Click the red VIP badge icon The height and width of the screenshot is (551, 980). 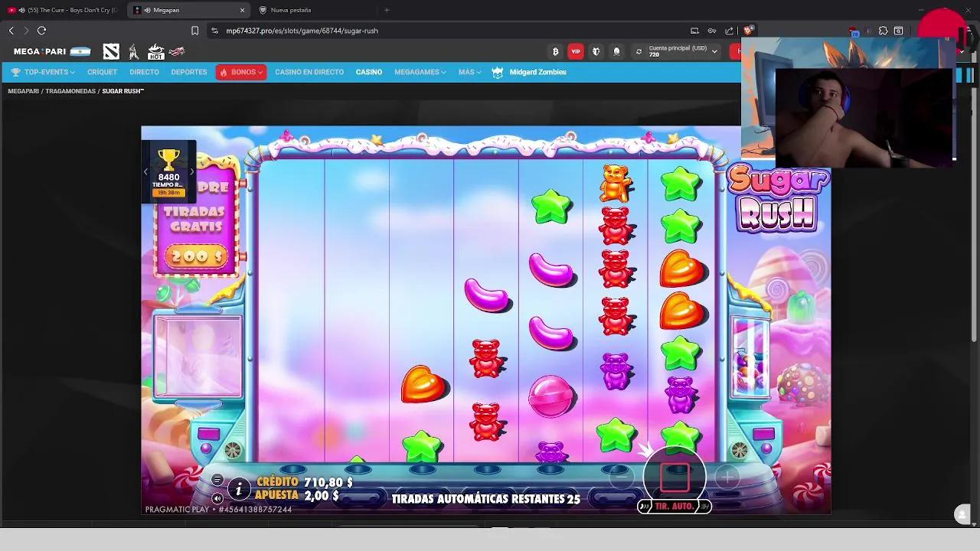pyautogui.click(x=576, y=51)
